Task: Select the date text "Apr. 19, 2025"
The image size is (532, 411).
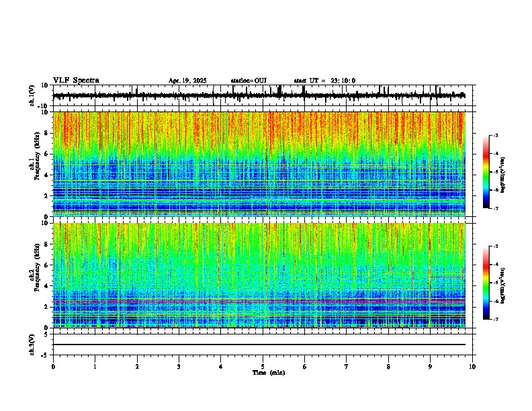Action: pyautogui.click(x=187, y=81)
